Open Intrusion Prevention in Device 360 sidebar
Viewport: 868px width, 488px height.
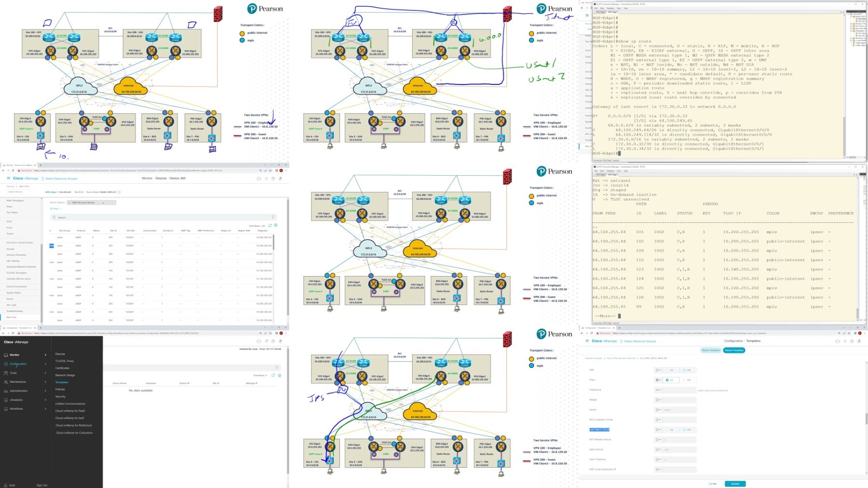pos(16,255)
